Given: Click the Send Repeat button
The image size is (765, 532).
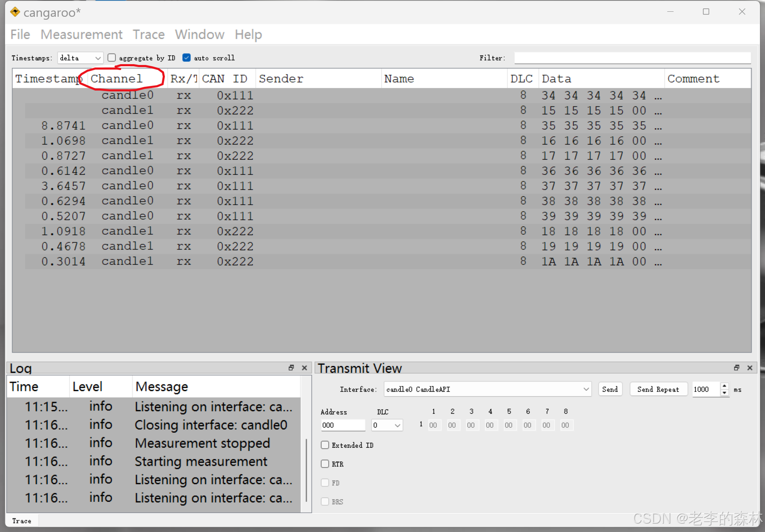Looking at the screenshot, I should 658,389.
